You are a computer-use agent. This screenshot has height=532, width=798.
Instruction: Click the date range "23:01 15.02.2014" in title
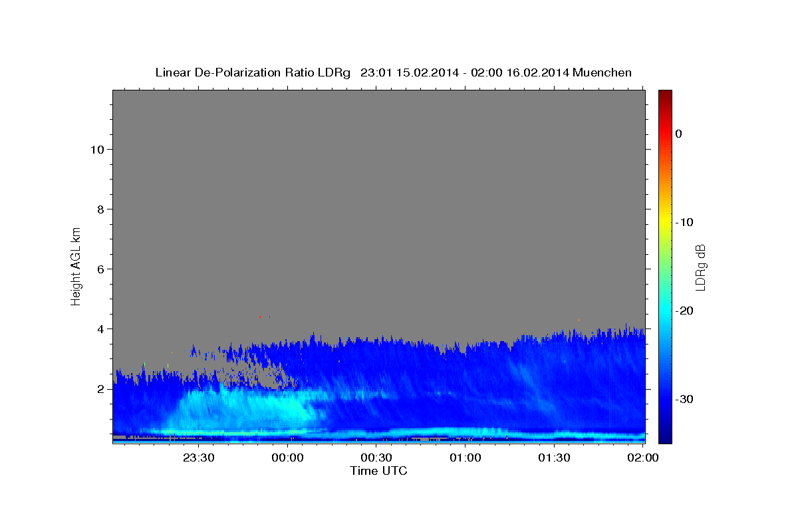409,72
